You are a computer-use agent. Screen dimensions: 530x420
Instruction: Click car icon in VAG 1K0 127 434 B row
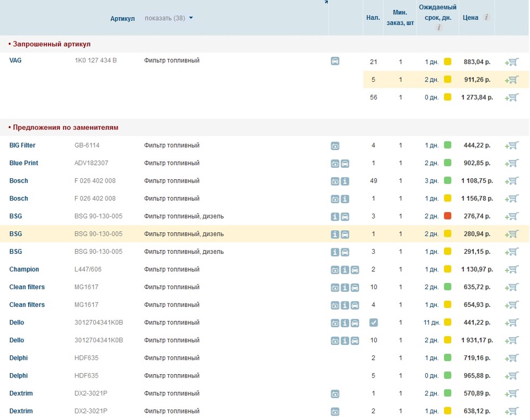pos(335,61)
